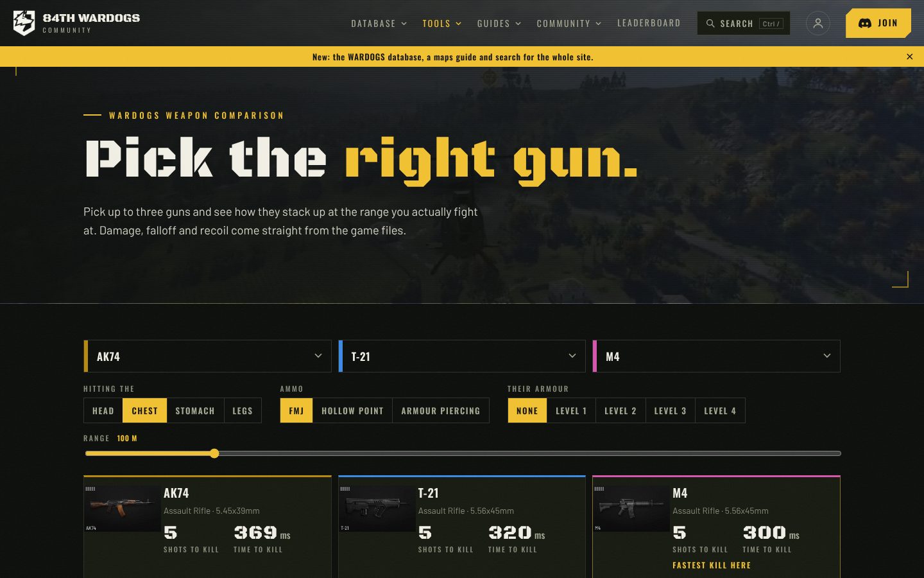This screenshot has width=924, height=578.
Task: Select Legs as hit zone
Action: point(243,410)
